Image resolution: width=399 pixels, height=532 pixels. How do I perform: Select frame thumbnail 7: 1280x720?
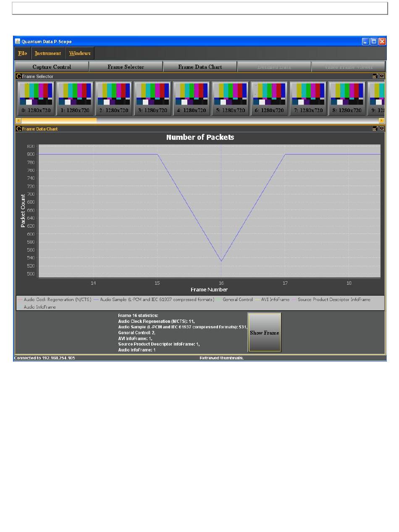pos(308,98)
